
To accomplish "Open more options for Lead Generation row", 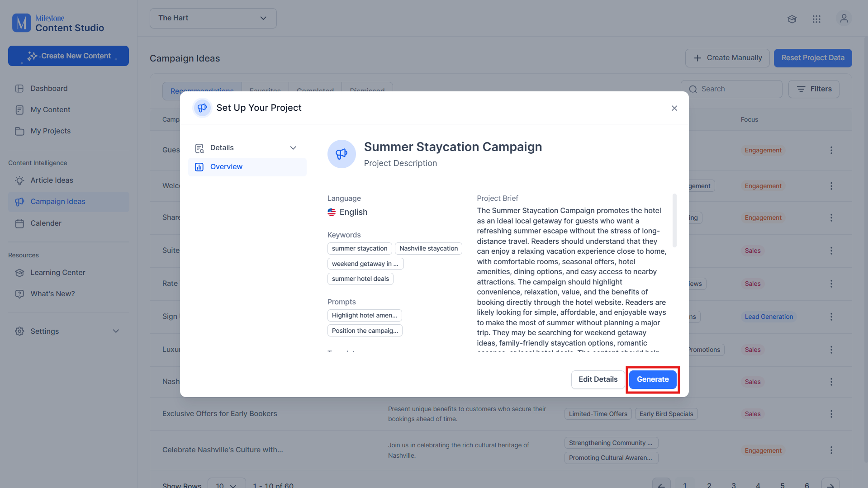I will [831, 317].
